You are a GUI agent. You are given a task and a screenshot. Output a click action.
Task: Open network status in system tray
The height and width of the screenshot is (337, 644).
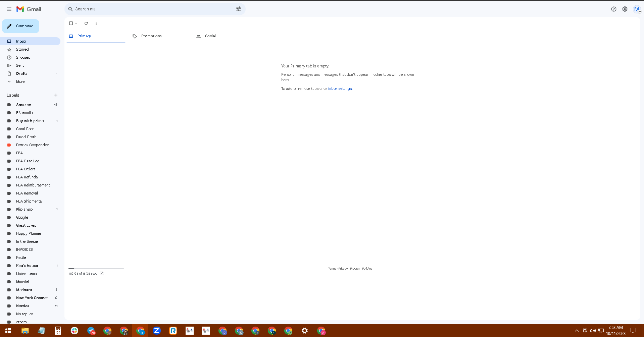pos(601,331)
